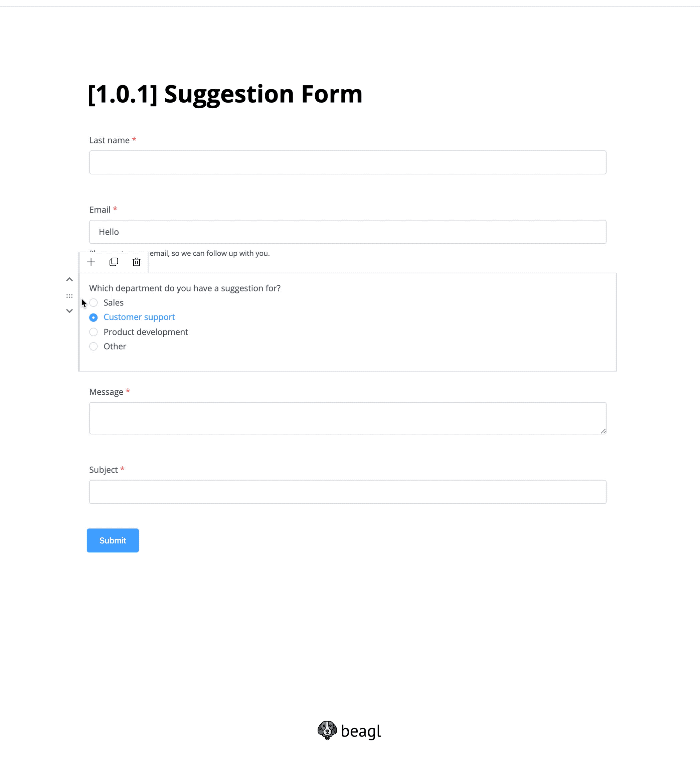Select the Sales radio button option
700x770 pixels.
click(93, 303)
